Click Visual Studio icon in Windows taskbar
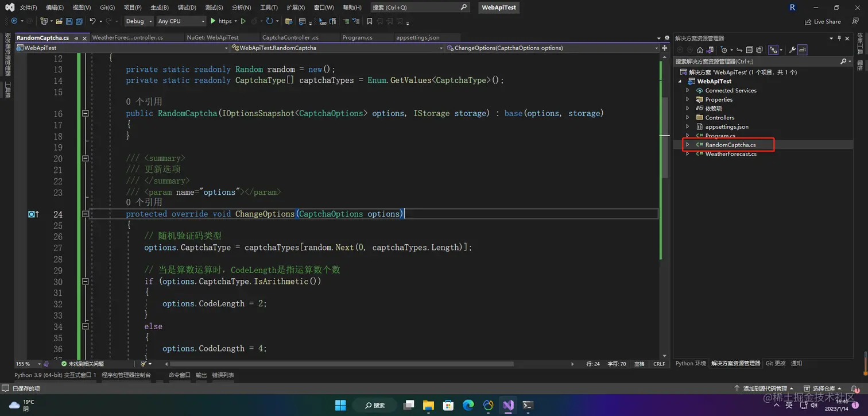868x416 pixels. (x=508, y=405)
